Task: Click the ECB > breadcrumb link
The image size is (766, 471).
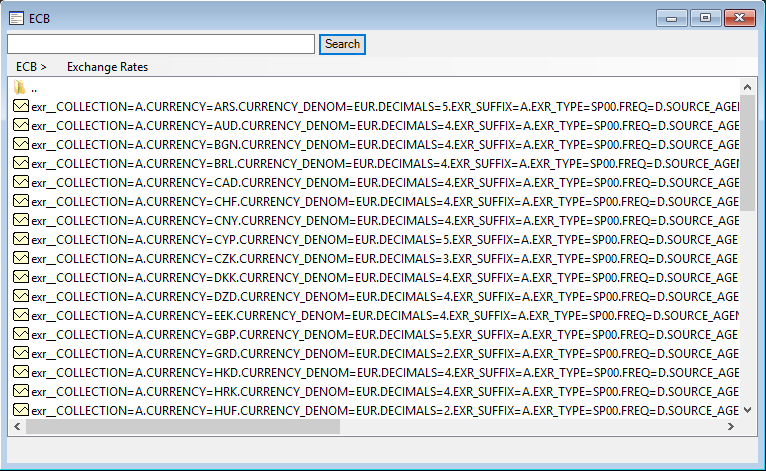Action: 31,67
